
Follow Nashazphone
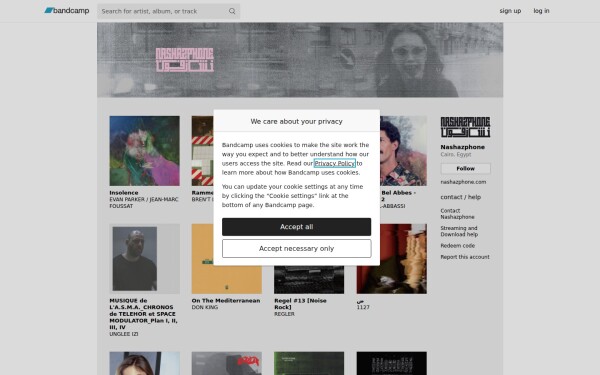tap(465, 168)
